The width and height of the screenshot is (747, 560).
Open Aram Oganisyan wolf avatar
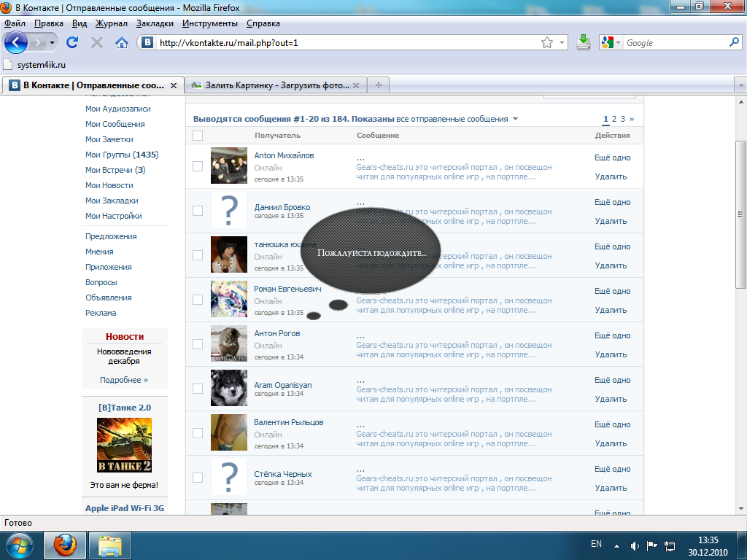229,388
